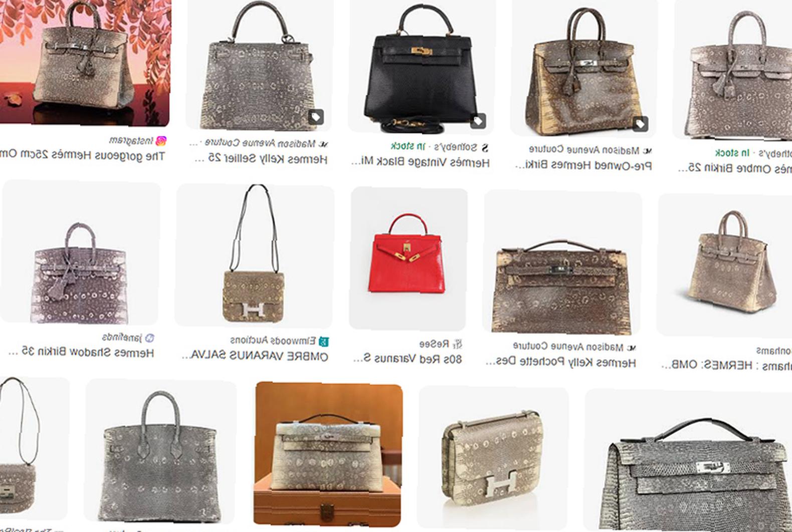
Task: Click the product tag on the Pre-Owned Birkin image
Action: pyautogui.click(x=640, y=124)
